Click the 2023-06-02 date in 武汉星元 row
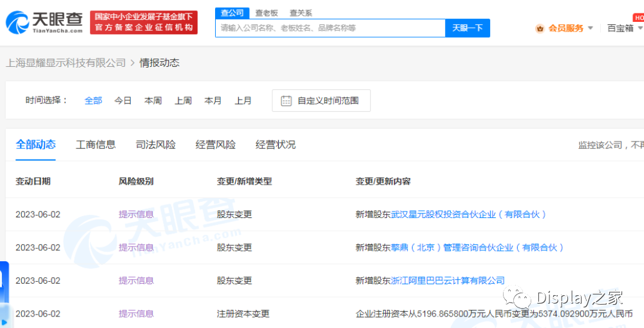 point(38,214)
